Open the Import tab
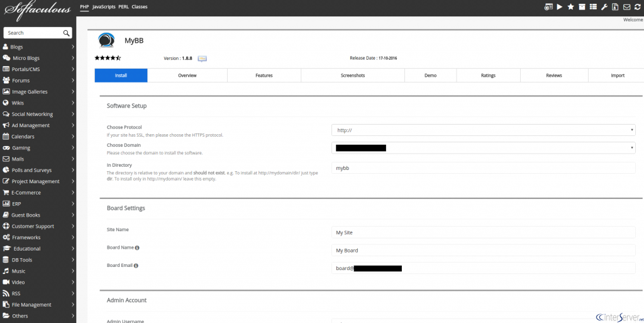This screenshot has width=644, height=323. click(618, 76)
